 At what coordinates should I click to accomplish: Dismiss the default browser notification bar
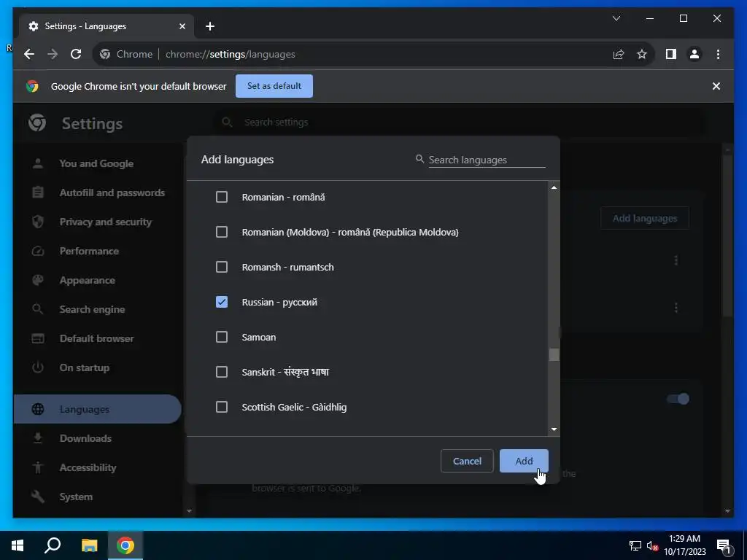[x=716, y=86]
